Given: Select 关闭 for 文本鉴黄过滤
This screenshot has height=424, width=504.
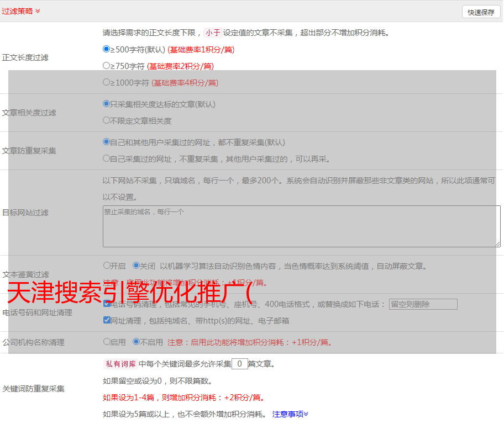Looking at the screenshot, I should click(136, 266).
